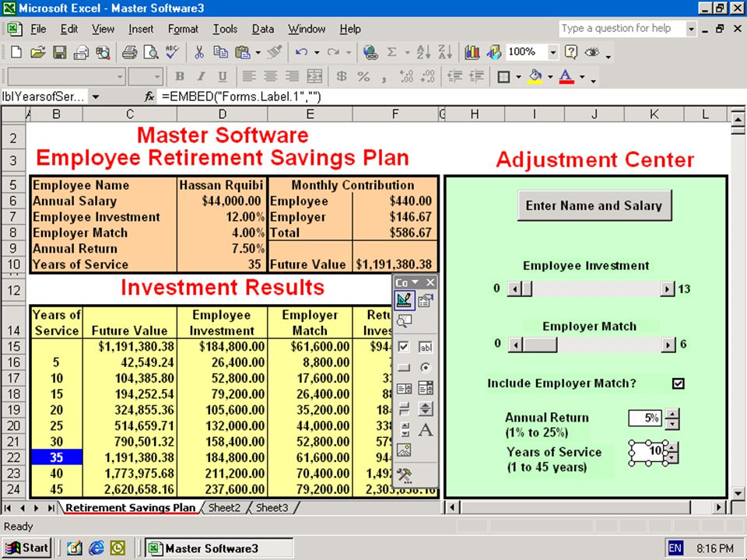Launch the Chart Wizard
747x560 pixels.
click(472, 52)
